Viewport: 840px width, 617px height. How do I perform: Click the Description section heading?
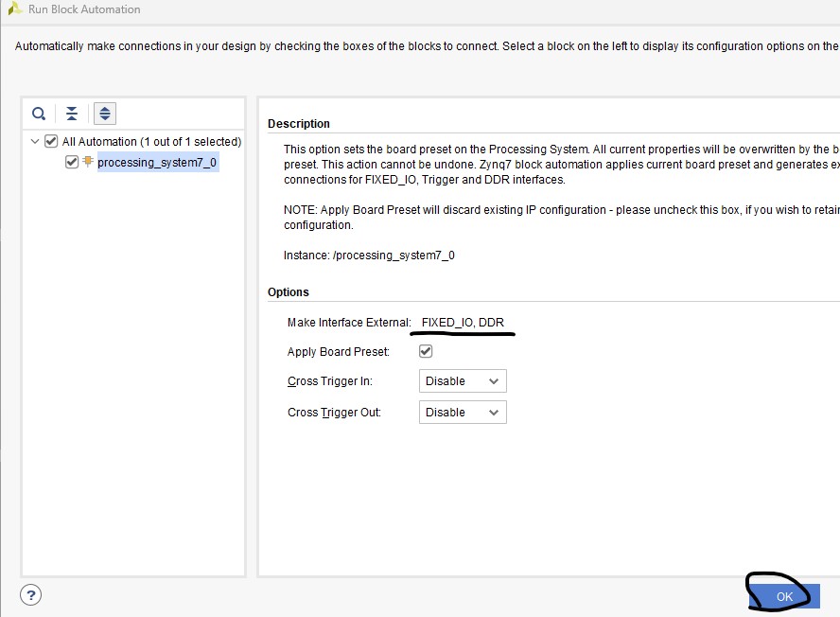point(299,124)
